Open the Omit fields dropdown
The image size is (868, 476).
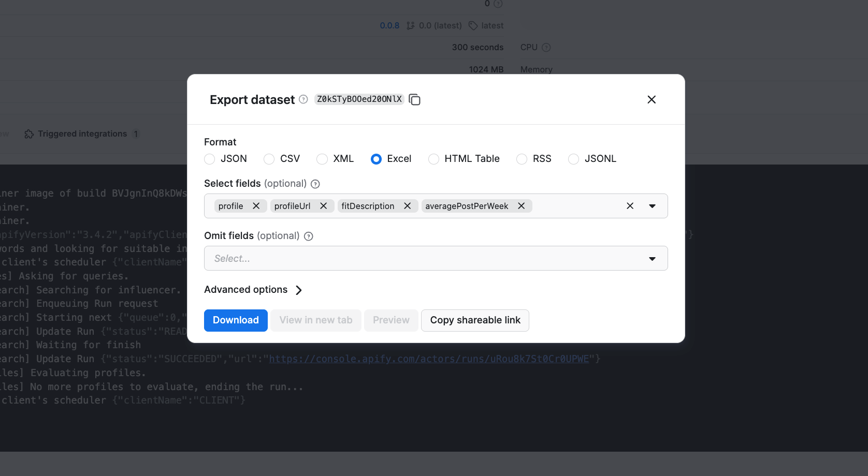tap(652, 258)
